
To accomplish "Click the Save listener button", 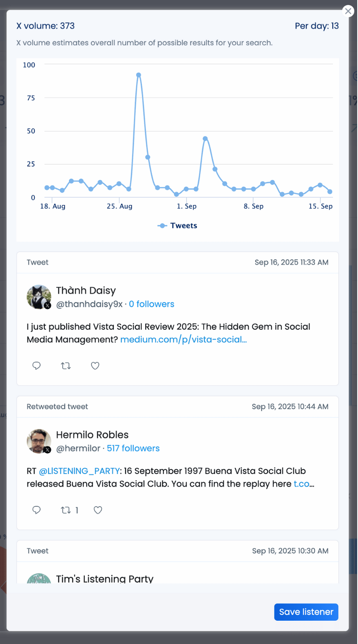I will pos(306,612).
